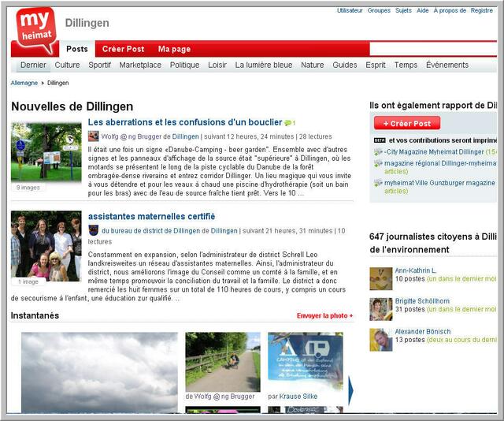Click the comment bubble beside bouclier headline
Image resolution: width=504 pixels, height=421 pixels.
(x=288, y=123)
